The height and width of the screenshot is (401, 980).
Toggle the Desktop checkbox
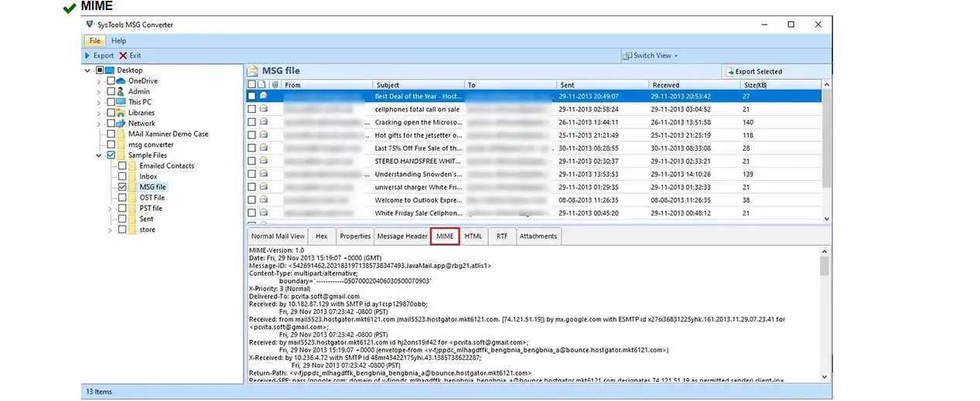tap(100, 70)
